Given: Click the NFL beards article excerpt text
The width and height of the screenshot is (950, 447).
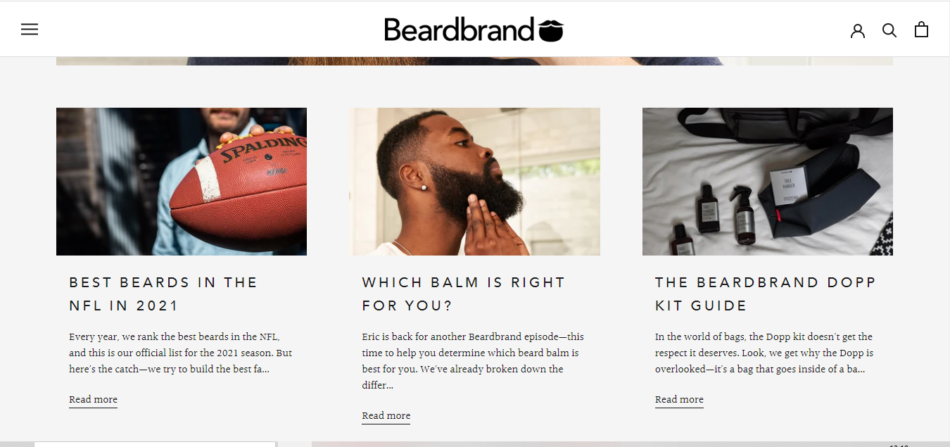Looking at the screenshot, I should click(181, 353).
